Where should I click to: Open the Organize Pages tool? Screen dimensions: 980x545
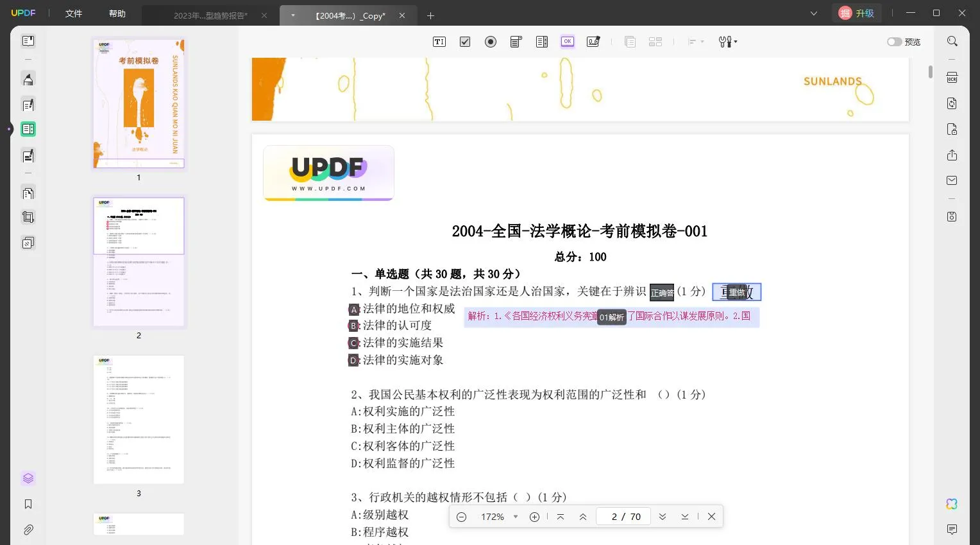(x=28, y=193)
